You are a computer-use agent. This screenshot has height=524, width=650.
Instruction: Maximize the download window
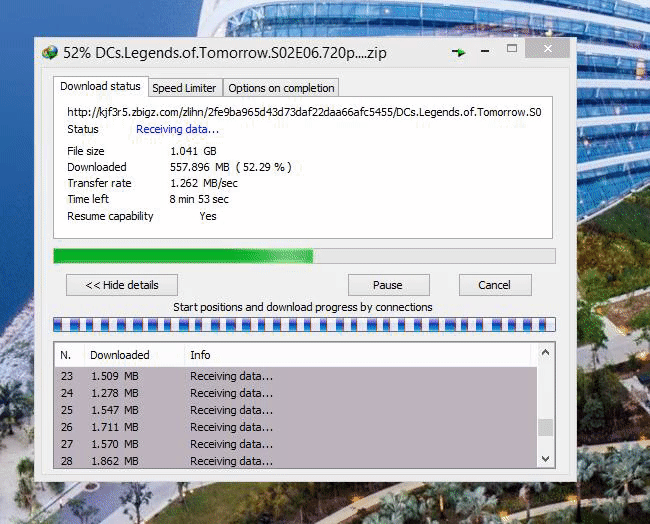coord(512,49)
